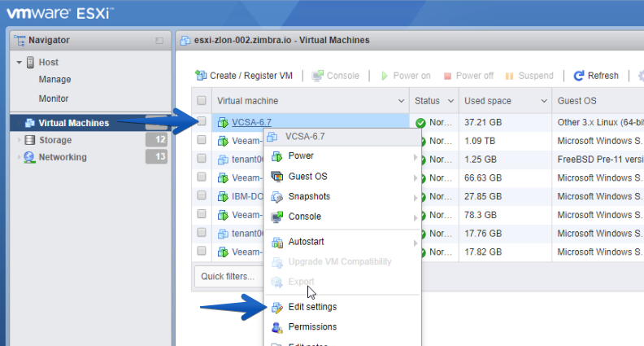
Task: Open the Quick filters dropdown
Action: point(228,277)
